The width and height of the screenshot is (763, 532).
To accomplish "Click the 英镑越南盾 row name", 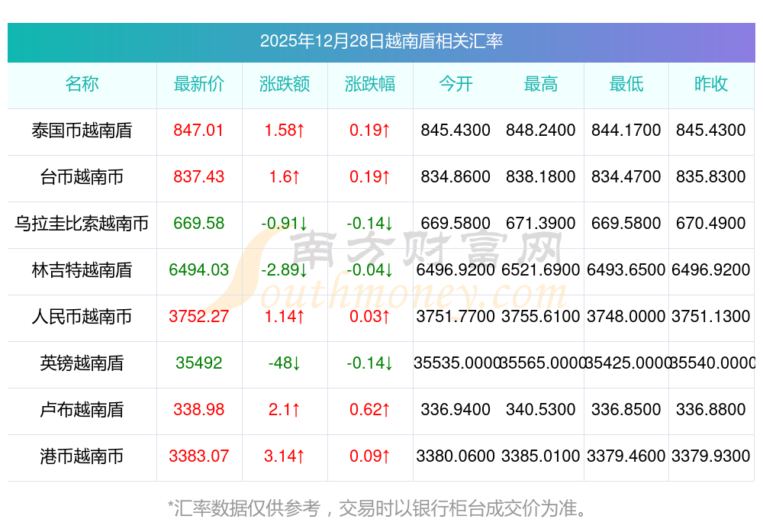I will [82, 363].
